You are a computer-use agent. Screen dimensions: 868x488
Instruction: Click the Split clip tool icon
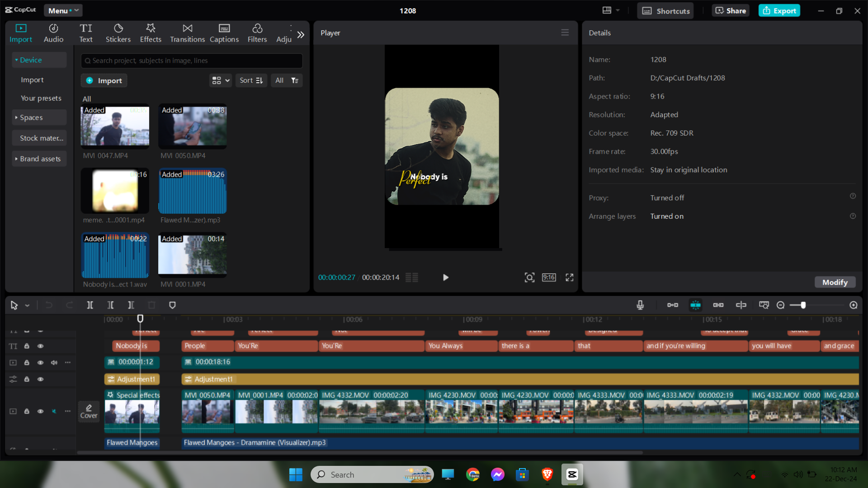[x=90, y=305]
